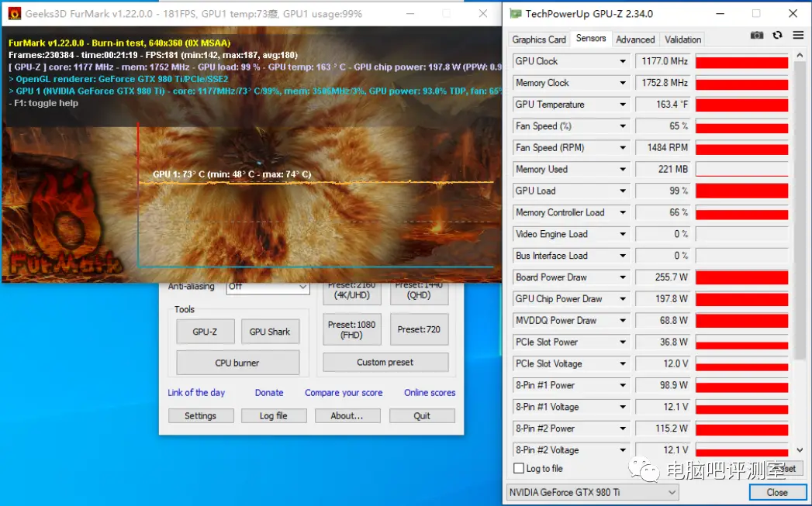Open the Fan Speed (%) dropdown
The width and height of the screenshot is (812, 506).
click(623, 126)
